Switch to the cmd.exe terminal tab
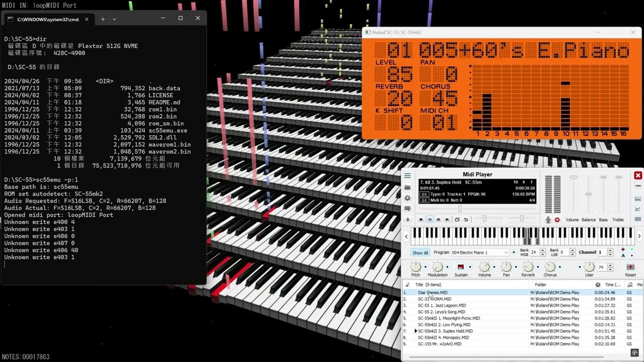644x362 pixels. coord(48,19)
